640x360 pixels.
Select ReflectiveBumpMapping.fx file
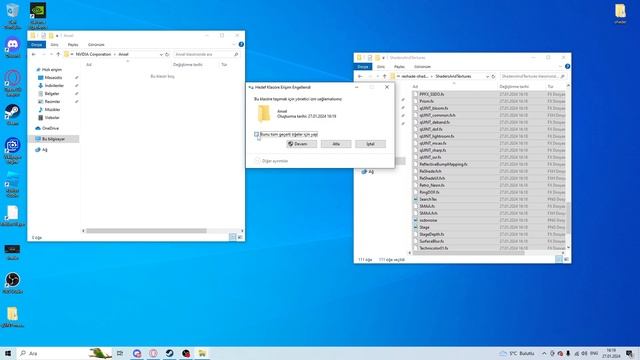click(x=443, y=164)
